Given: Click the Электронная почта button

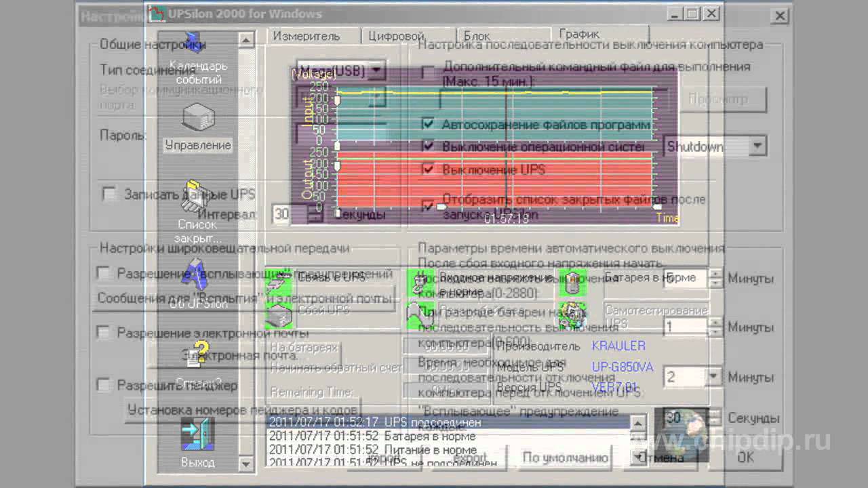Looking at the screenshot, I should pyautogui.click(x=239, y=355).
